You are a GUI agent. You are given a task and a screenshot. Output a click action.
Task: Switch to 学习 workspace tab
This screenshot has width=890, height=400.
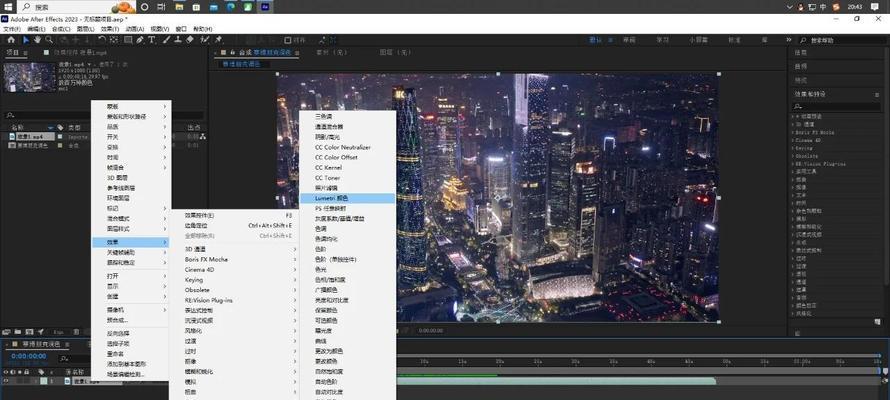tap(662, 40)
